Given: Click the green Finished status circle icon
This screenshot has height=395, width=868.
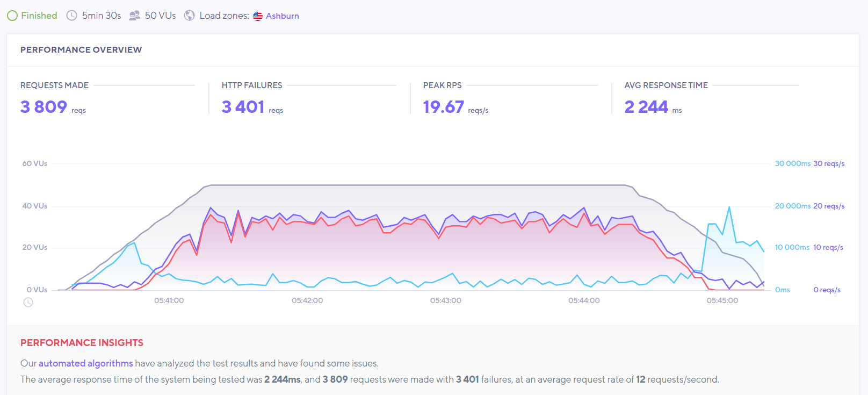Looking at the screenshot, I should (x=12, y=16).
